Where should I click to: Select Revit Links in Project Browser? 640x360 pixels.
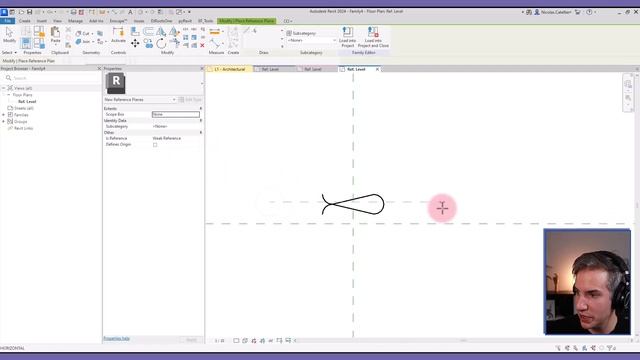point(24,128)
